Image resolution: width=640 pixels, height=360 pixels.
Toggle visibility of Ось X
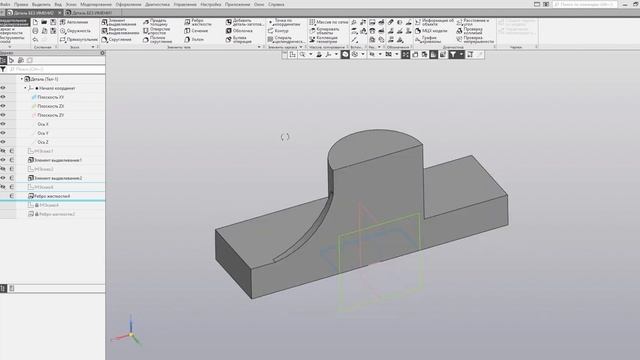[3, 124]
